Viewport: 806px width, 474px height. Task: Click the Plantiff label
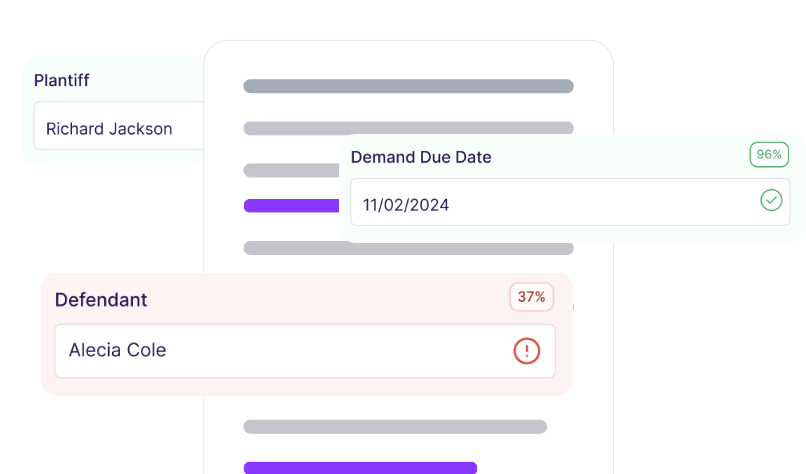(x=61, y=81)
